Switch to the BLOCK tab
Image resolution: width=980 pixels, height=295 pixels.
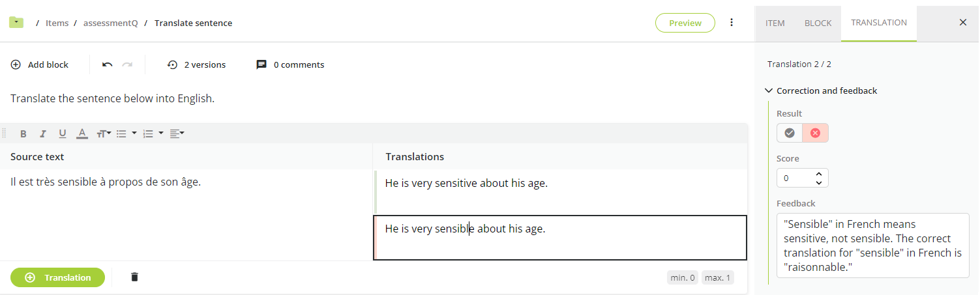tap(818, 23)
